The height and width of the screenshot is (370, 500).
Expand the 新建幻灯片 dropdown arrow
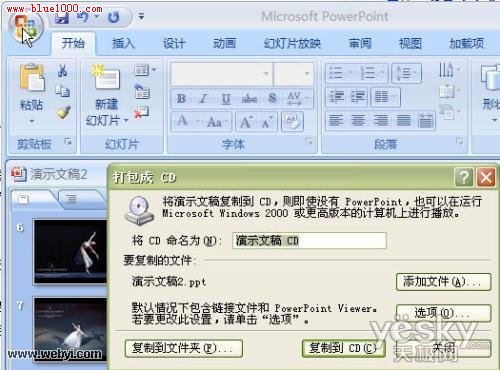click(x=126, y=120)
